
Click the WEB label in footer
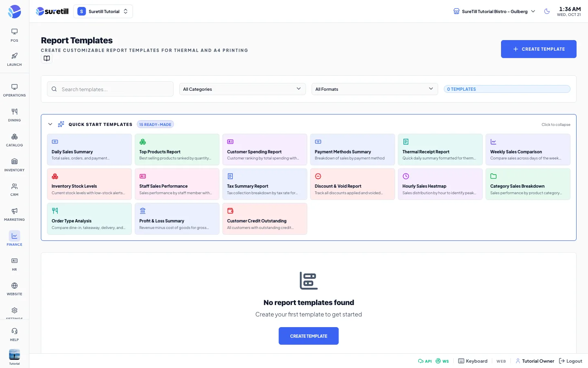501,361
